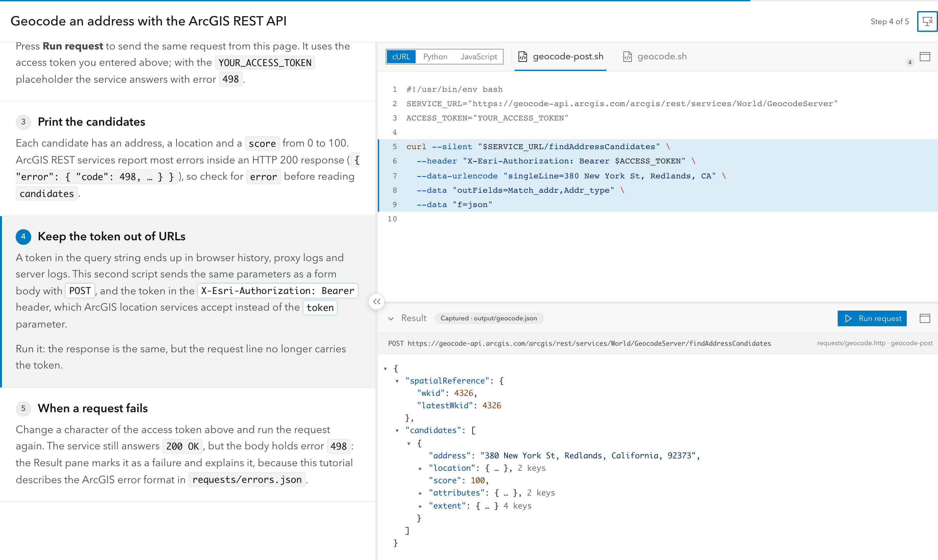Switch code language to JavaScript
The width and height of the screenshot is (938, 560).
pos(479,57)
